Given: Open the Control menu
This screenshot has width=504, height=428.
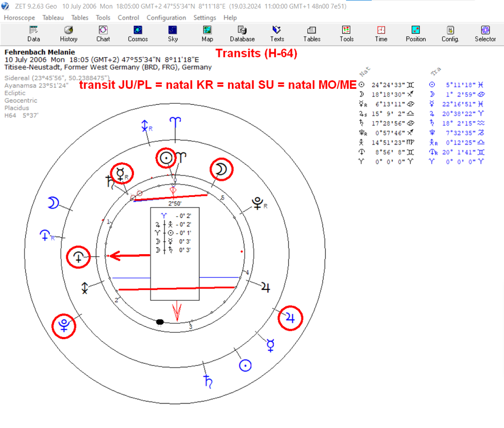Looking at the screenshot, I should (x=128, y=18).
